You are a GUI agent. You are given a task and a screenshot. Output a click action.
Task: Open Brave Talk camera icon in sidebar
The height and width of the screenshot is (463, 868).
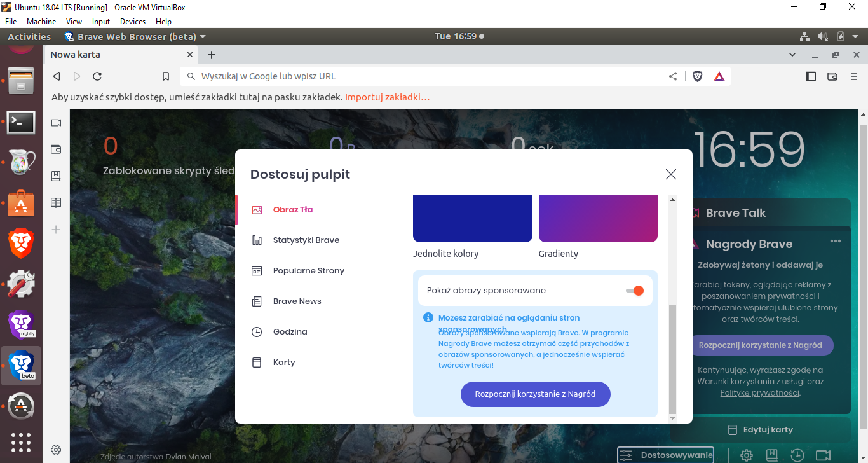click(56, 123)
